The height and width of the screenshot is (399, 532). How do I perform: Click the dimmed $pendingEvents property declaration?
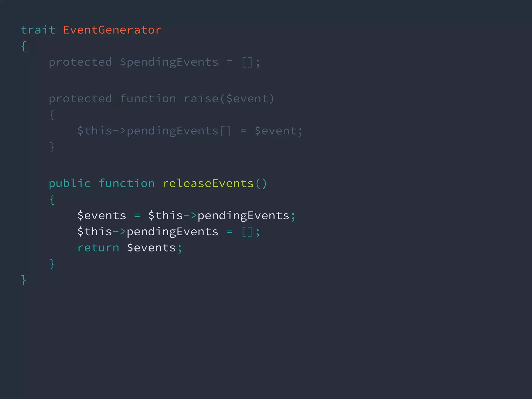(x=169, y=63)
